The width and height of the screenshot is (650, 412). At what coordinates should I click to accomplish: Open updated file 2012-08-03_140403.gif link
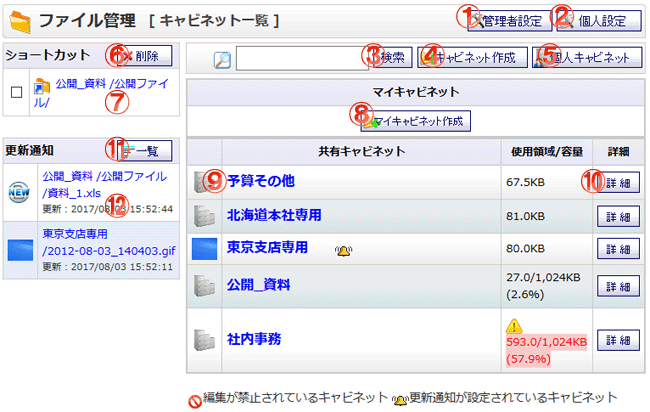click(x=109, y=242)
